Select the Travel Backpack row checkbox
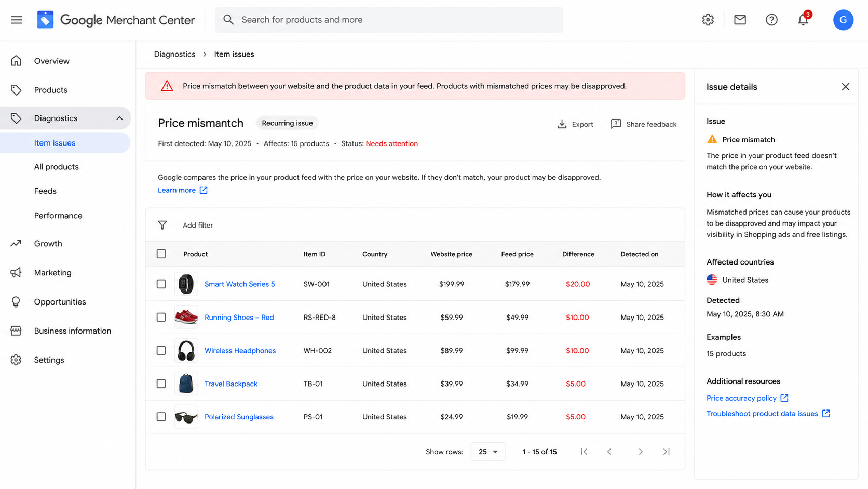The image size is (868, 489). 161,384
